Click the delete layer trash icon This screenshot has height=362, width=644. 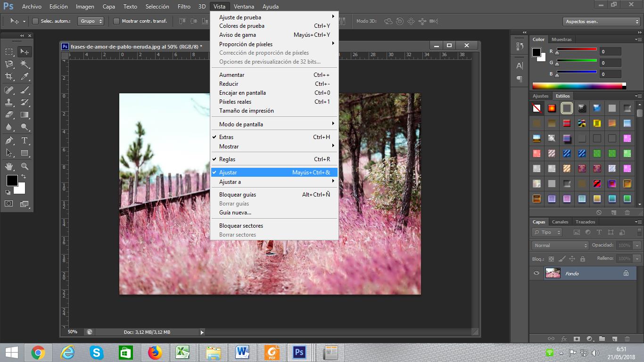[627, 338]
